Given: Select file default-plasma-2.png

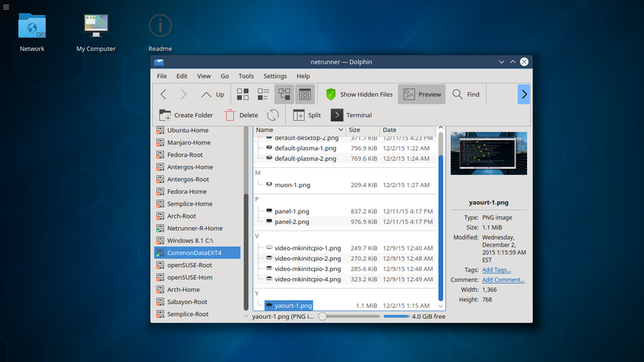Looking at the screenshot, I should pyautogui.click(x=306, y=159).
